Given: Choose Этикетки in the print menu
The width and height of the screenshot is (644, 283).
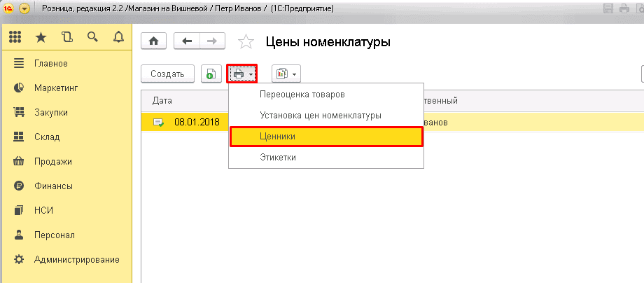Looking at the screenshot, I should pos(278,158).
